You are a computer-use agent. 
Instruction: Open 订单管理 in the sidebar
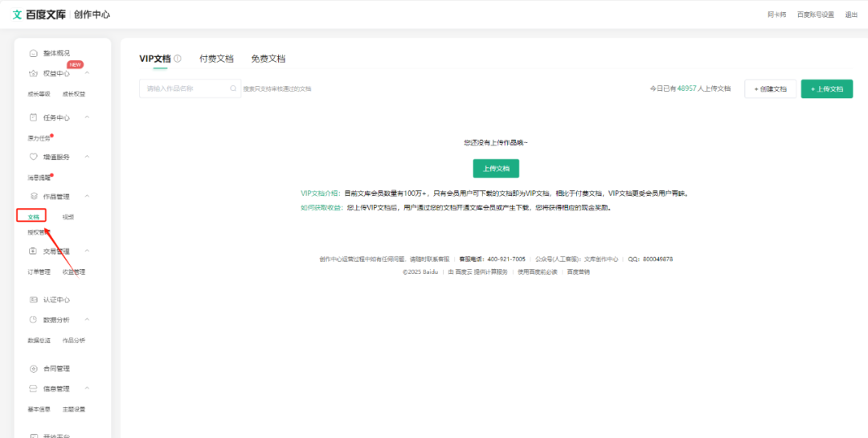point(39,272)
